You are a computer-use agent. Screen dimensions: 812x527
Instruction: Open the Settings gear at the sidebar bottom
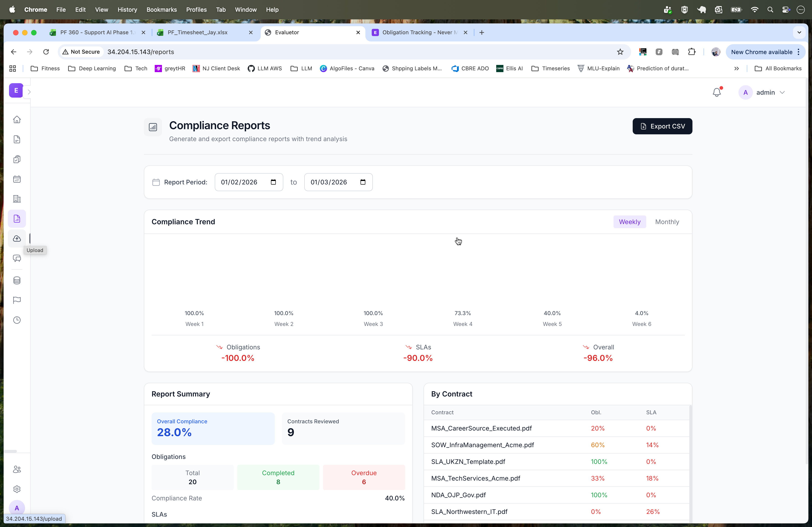pyautogui.click(x=17, y=489)
